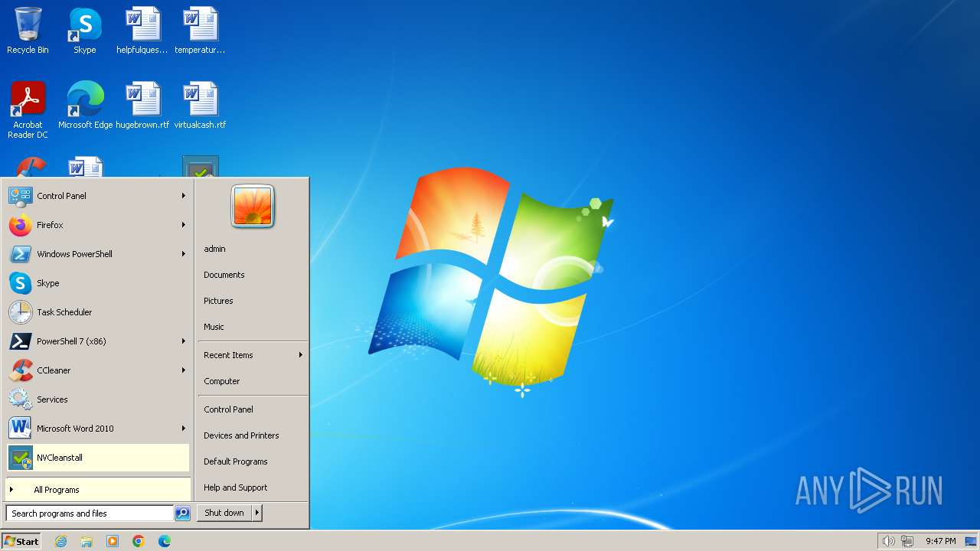Viewport: 980px width, 551px height.
Task: Open Acrobat Reader DC desktop shortcut
Action: pyautogui.click(x=28, y=110)
